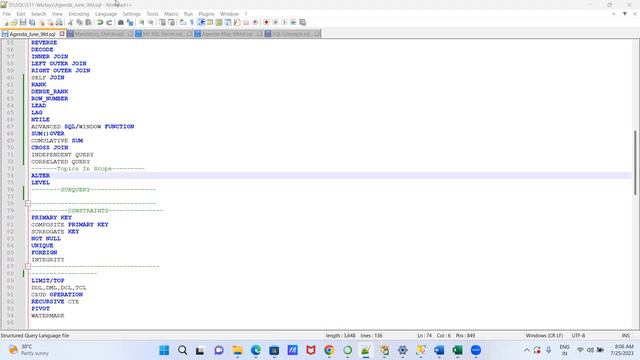Create a new file via toolbar icon
The width and height of the screenshot is (640, 360).
(x=5, y=22)
